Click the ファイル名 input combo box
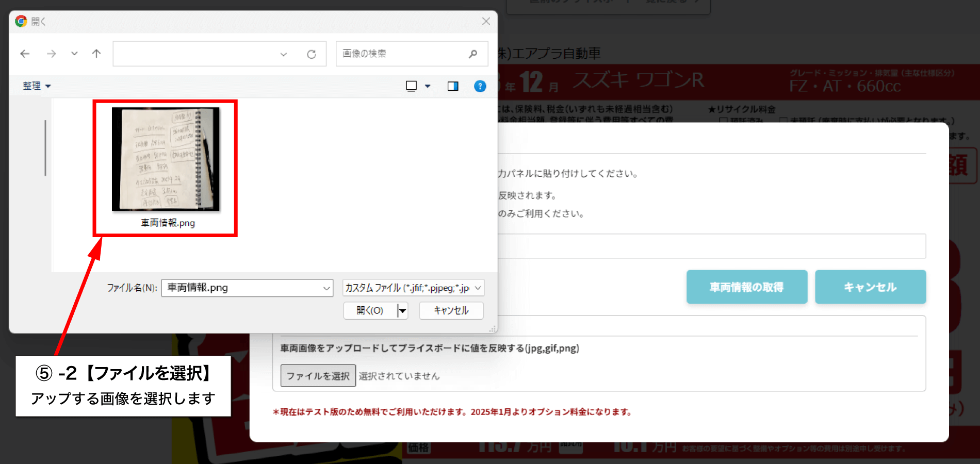Image resolution: width=980 pixels, height=464 pixels. (x=247, y=288)
